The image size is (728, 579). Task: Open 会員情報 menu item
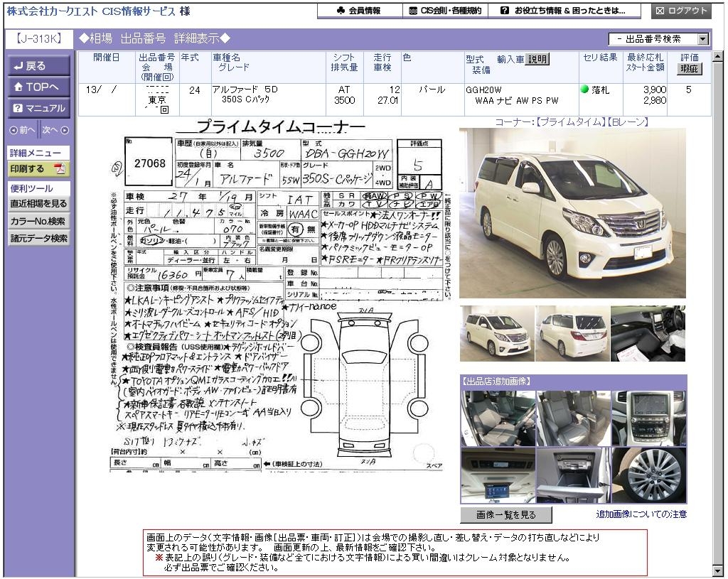click(x=360, y=11)
